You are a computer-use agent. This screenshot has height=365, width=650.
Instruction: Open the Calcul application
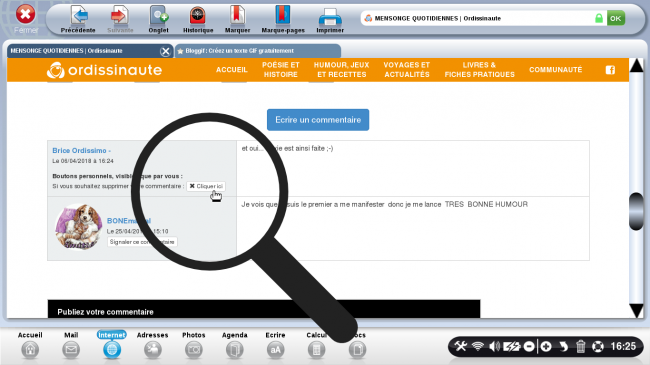click(316, 345)
